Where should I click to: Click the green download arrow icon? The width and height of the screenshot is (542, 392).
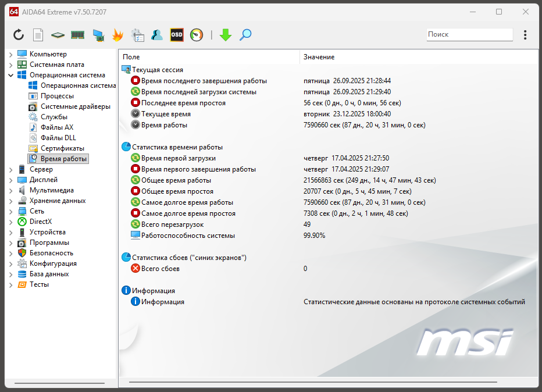click(x=226, y=35)
